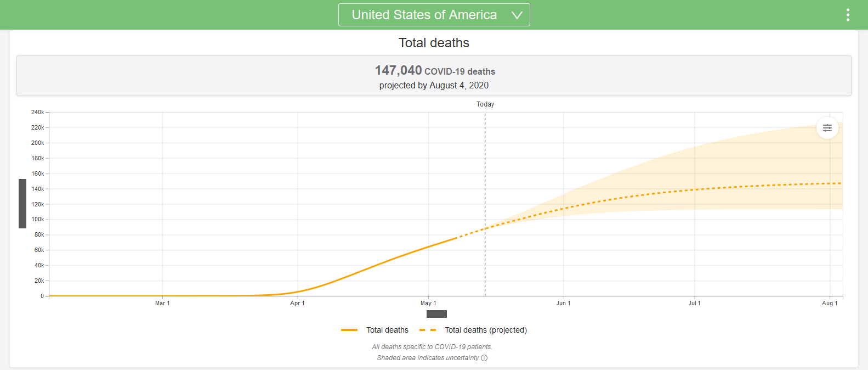The height and width of the screenshot is (370, 868).
Task: Click the solid orange line legend swatch
Action: [349, 330]
